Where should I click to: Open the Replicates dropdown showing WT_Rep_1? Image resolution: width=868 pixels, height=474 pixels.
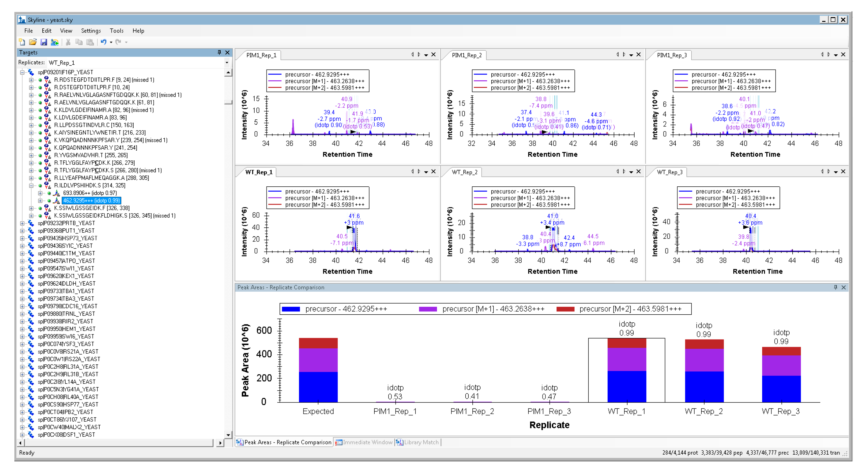coord(227,63)
